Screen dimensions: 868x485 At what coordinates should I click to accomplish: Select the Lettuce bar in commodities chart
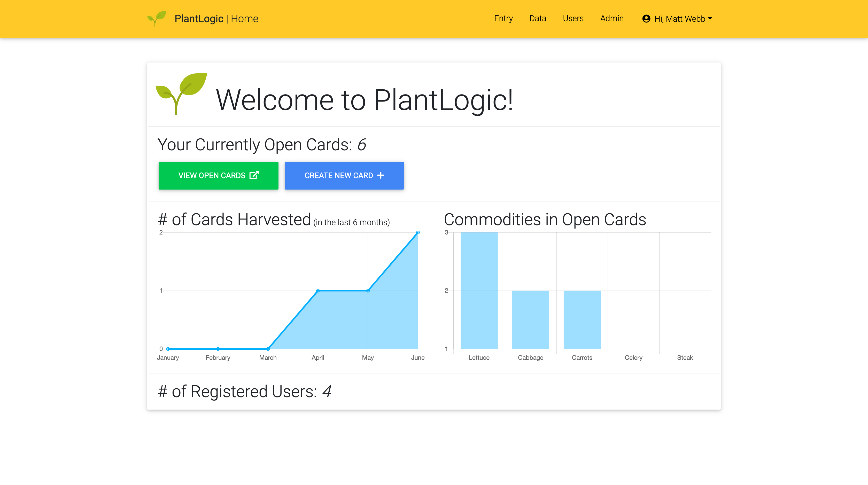click(x=479, y=290)
